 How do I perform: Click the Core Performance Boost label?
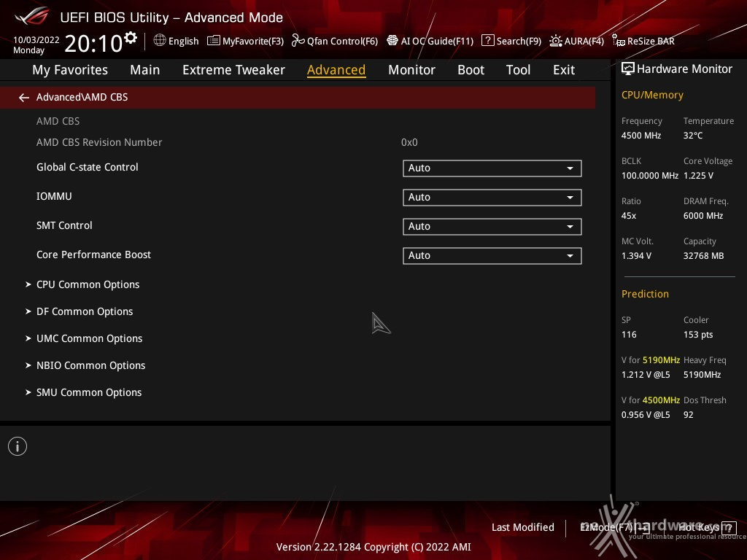pyautogui.click(x=93, y=254)
